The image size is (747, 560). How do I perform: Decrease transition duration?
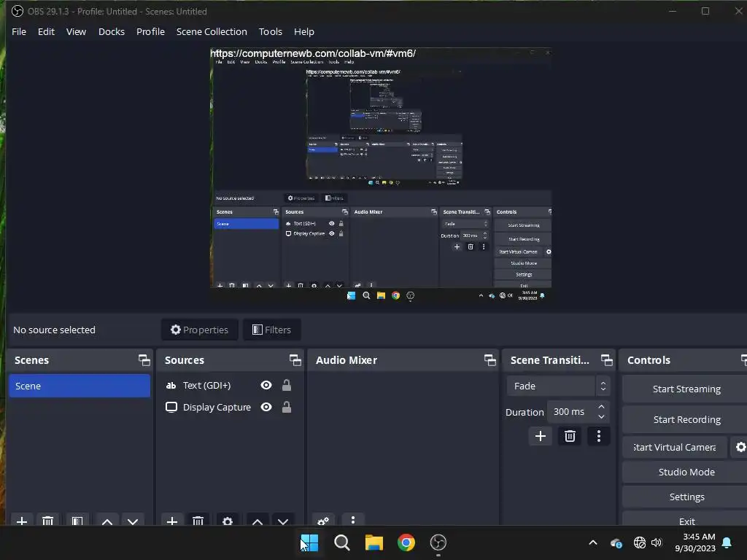click(602, 417)
